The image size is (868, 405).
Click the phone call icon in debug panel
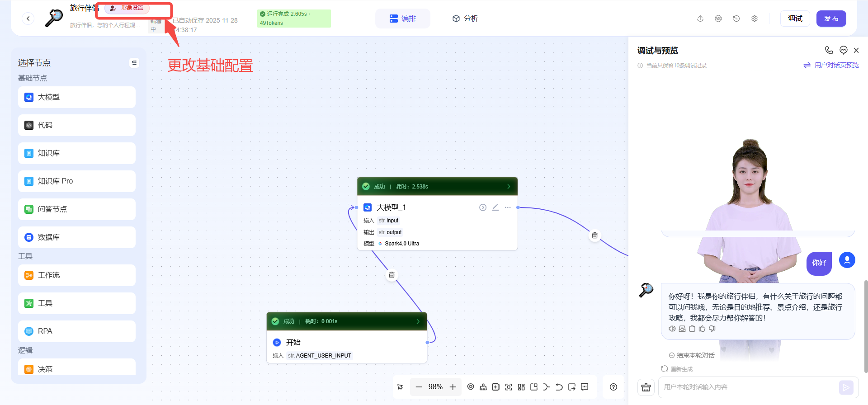tap(829, 50)
